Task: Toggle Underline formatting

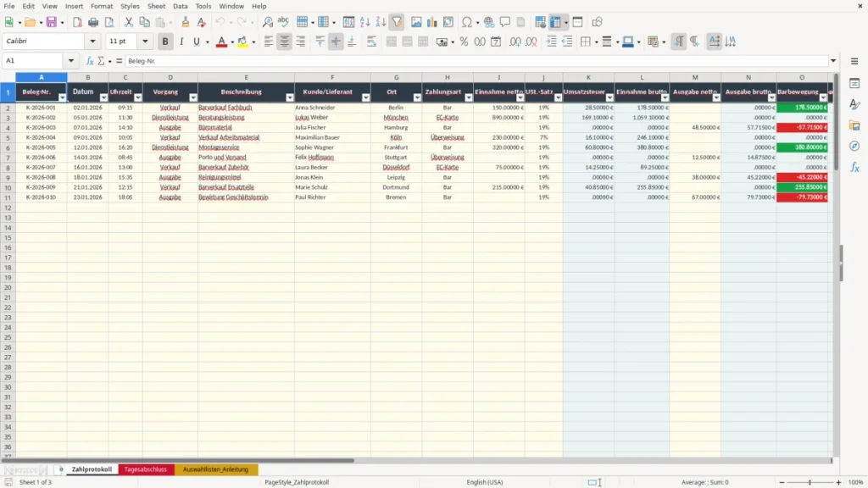Action: click(x=197, y=42)
